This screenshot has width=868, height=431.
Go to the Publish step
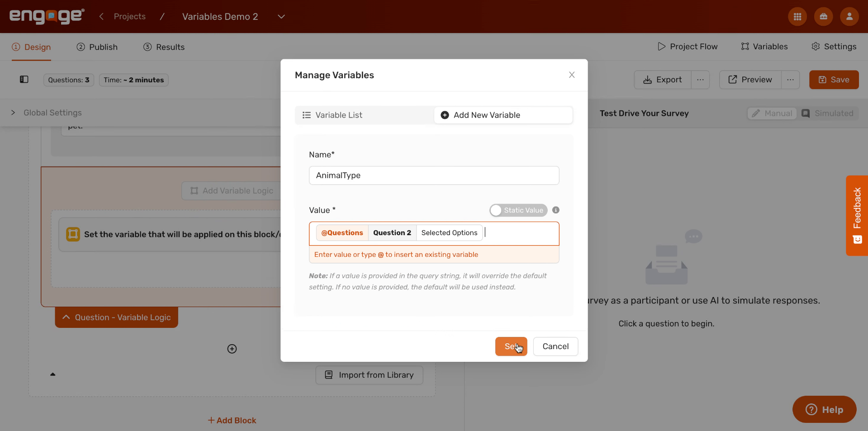point(97,47)
